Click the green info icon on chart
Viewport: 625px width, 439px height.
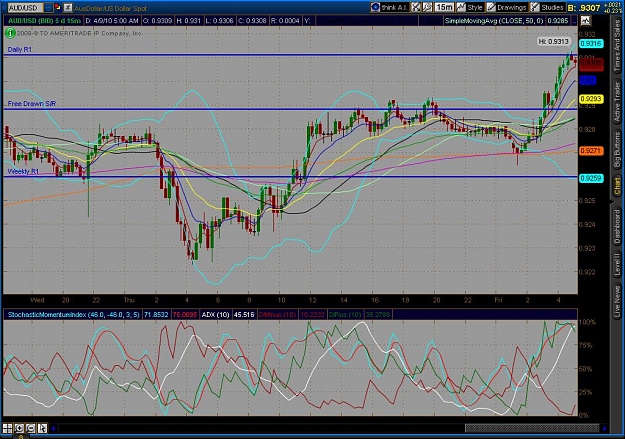tap(10, 33)
